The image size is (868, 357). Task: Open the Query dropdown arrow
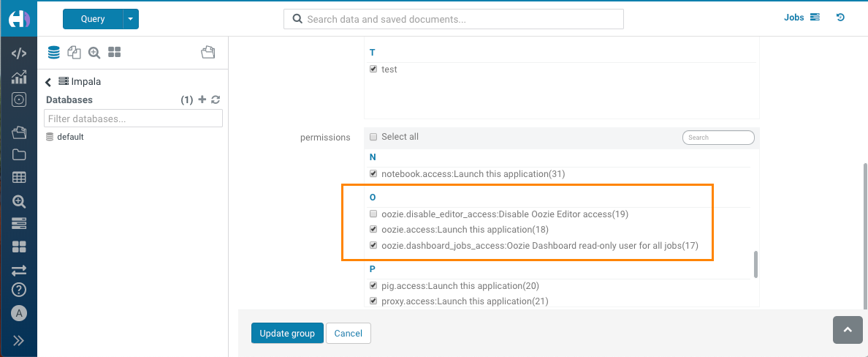(131, 19)
